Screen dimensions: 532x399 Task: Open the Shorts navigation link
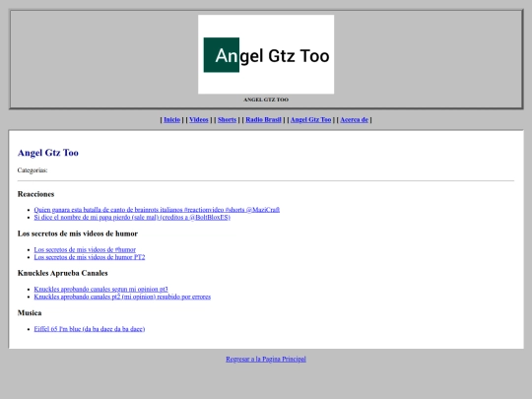[x=227, y=120]
